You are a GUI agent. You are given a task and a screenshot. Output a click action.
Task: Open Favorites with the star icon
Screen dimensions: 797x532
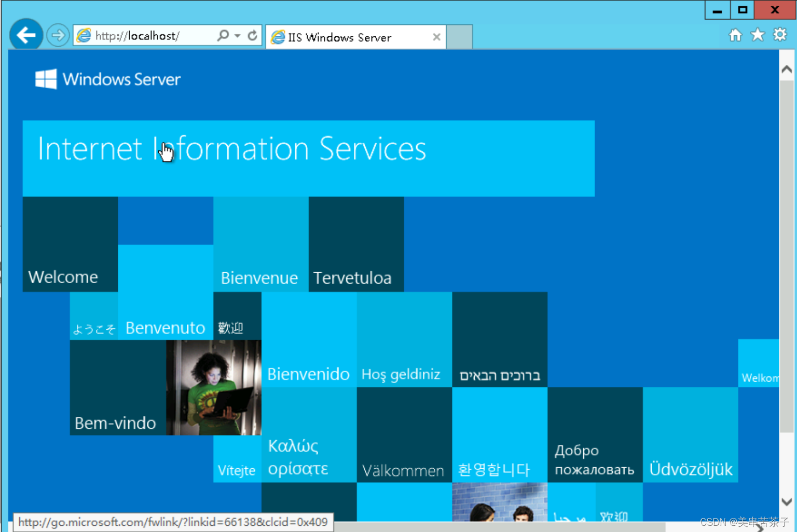coord(758,35)
